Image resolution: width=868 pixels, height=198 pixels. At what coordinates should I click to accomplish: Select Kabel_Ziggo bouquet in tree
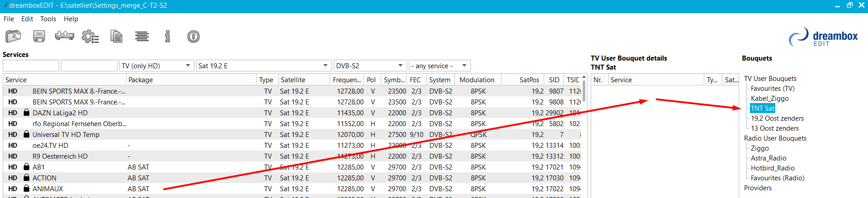769,99
